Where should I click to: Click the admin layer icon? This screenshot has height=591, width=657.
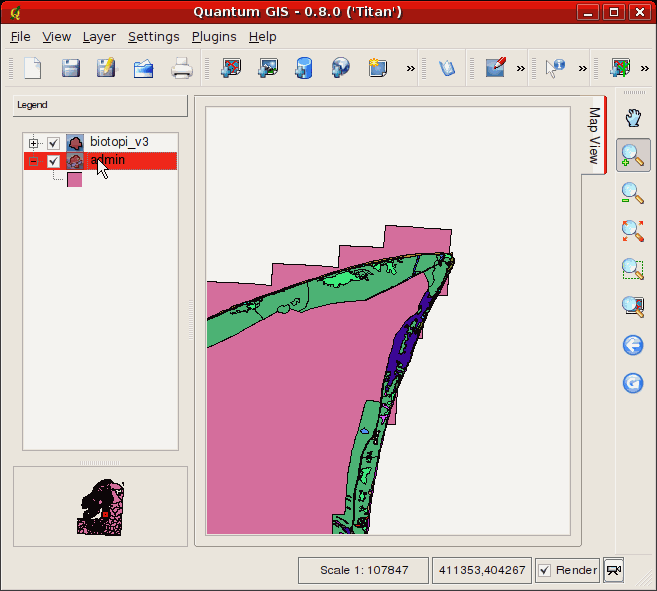point(75,161)
